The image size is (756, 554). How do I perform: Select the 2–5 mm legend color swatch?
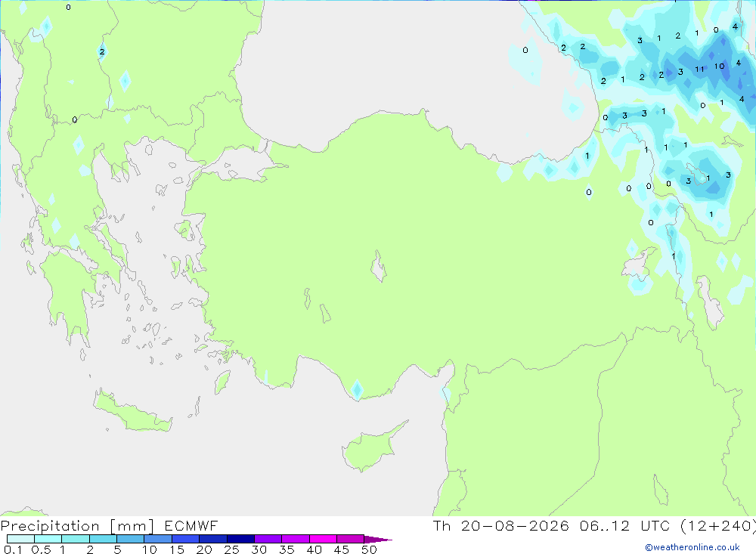pyautogui.click(x=103, y=539)
